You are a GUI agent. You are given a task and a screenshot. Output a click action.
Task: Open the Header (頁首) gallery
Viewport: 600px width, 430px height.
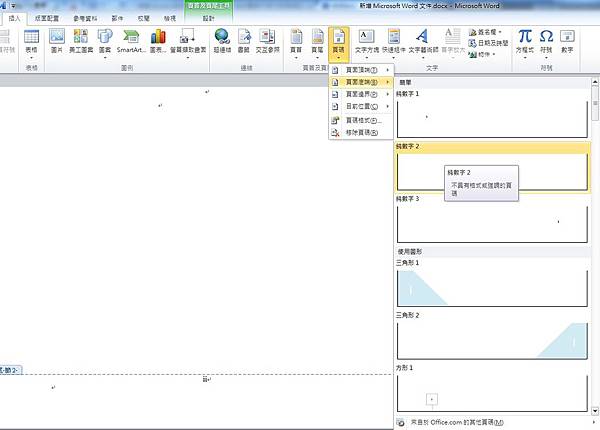[x=296, y=43]
